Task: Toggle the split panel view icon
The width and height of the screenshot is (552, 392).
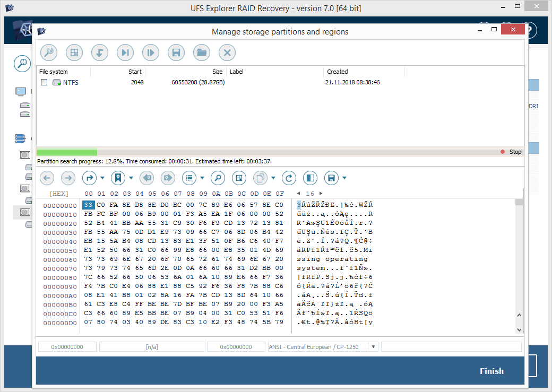Action: 310,178
